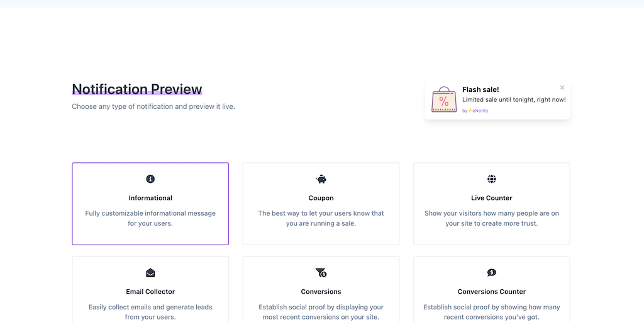The image size is (644, 322).
Task: Click the Flash sale! notification heading
Action: point(480,89)
